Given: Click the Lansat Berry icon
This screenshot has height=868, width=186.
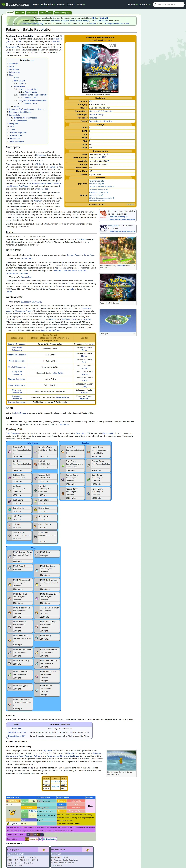Looking at the screenshot, I should (89, 452).
